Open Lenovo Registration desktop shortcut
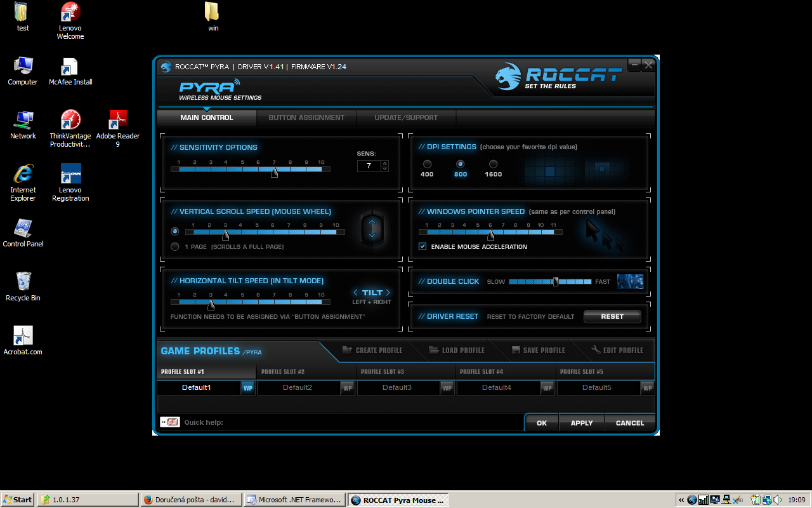This screenshot has height=508, width=812. pyautogui.click(x=70, y=183)
